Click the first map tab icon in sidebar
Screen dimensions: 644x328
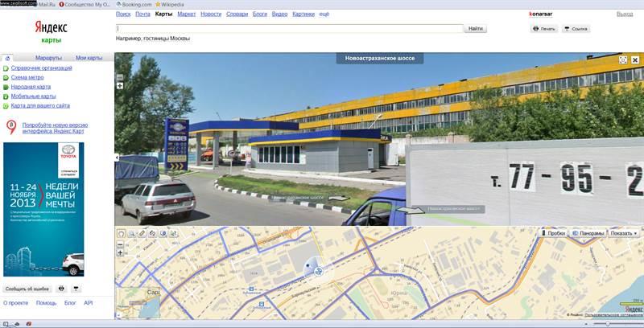pyautogui.click(x=7, y=58)
